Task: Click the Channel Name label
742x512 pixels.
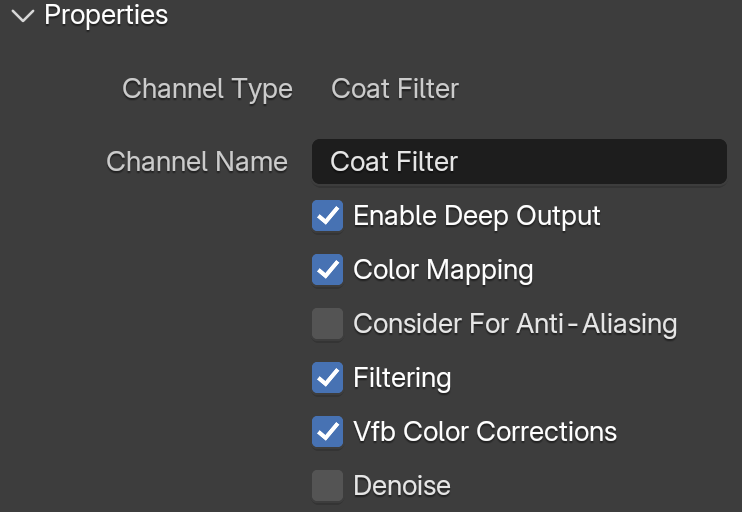Action: [x=197, y=162]
